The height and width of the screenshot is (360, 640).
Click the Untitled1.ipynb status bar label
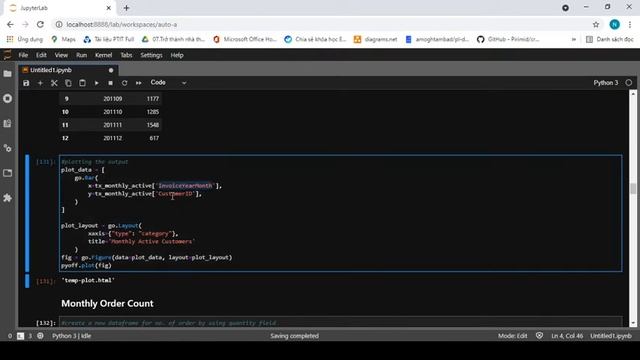click(611, 336)
